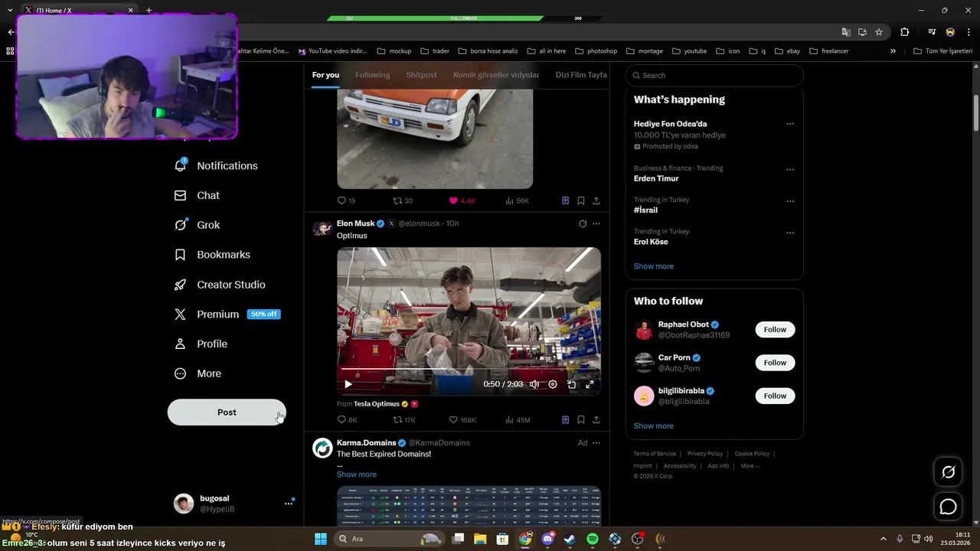The width and height of the screenshot is (980, 551).
Task: Bookmark this page with star icon
Action: pyautogui.click(x=879, y=32)
